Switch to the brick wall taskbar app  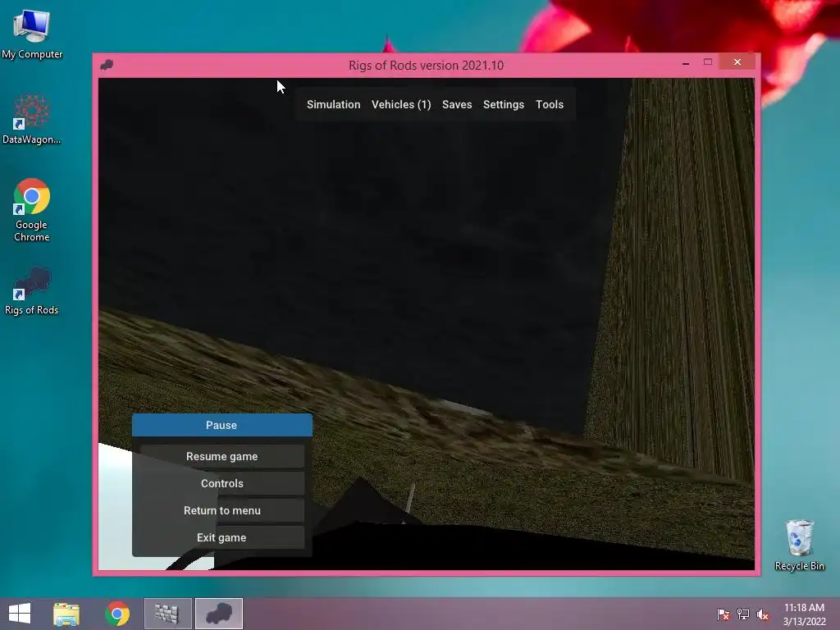coord(167,614)
